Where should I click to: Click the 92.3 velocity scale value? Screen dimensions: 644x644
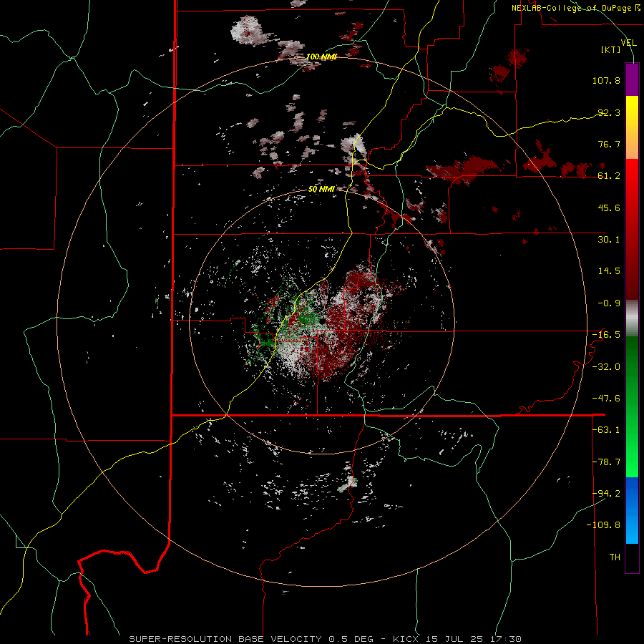pos(609,112)
